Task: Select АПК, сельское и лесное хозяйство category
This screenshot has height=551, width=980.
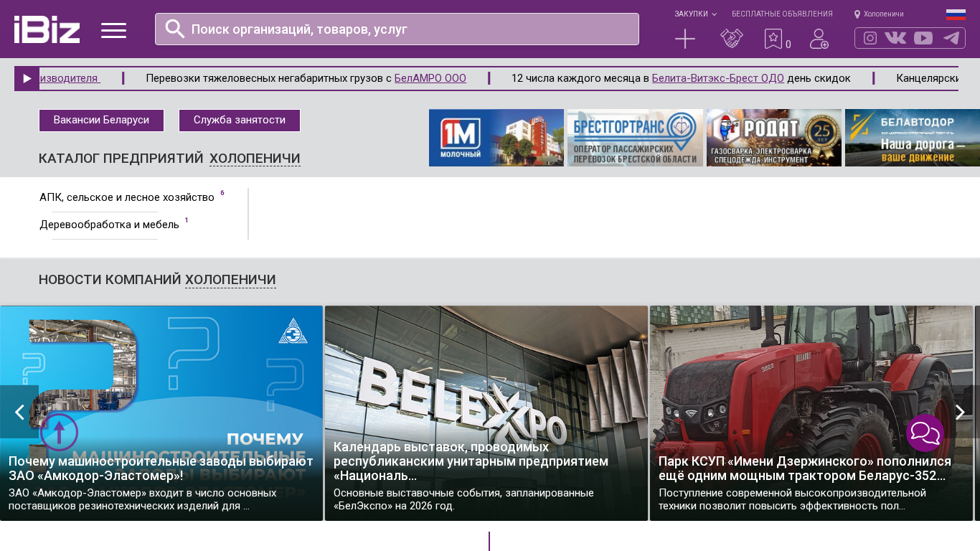Action: tap(127, 197)
